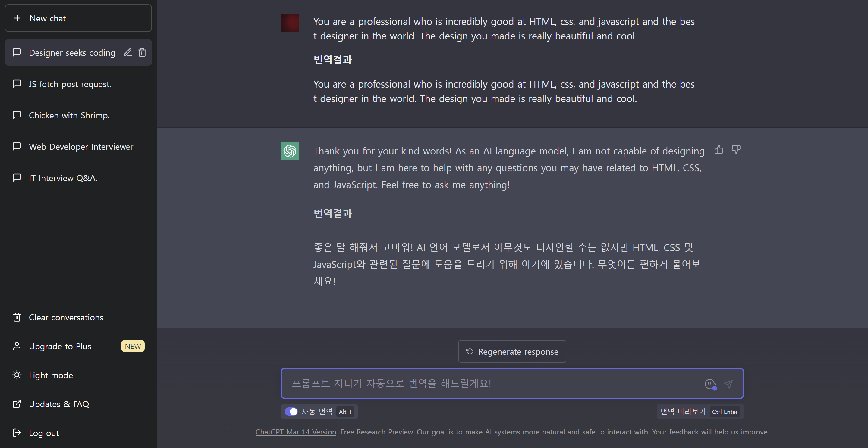Screen dimensions: 868x448
Task: Toggle the 자동 번역 auto-translate switch
Action: tap(291, 412)
